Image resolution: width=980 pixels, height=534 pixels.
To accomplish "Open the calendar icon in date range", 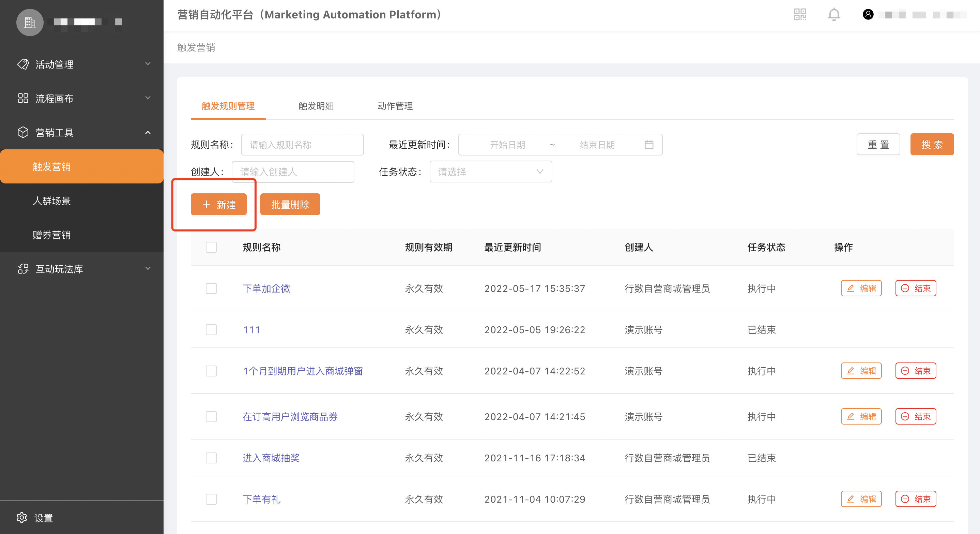I will click(649, 145).
